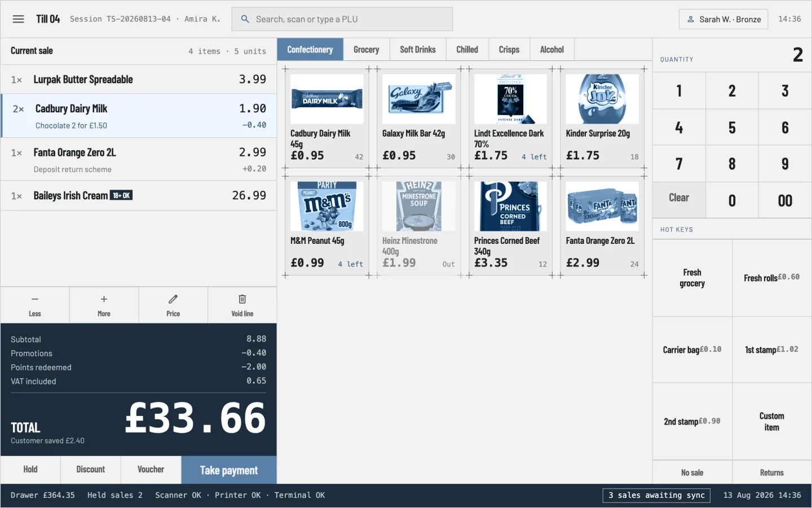Add a Carrier bag £0.10

point(692,349)
